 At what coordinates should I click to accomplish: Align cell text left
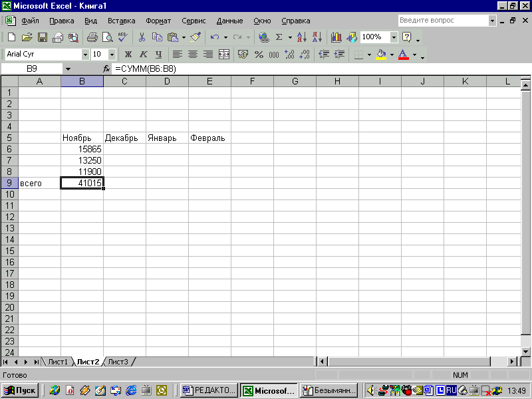coord(178,55)
